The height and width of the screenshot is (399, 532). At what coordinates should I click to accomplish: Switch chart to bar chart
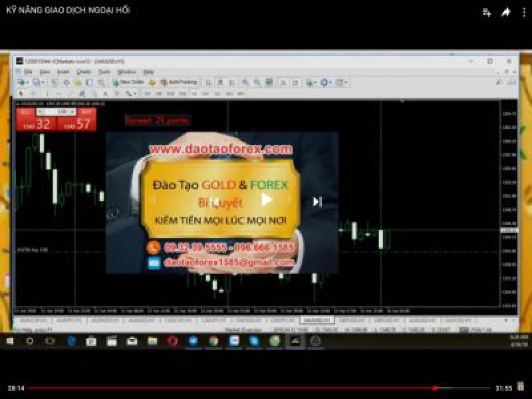(209, 82)
